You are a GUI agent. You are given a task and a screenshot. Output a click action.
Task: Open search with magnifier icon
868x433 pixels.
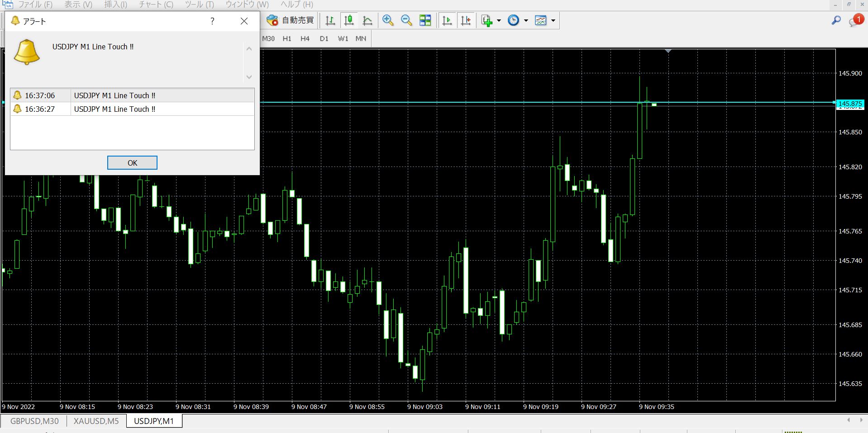(x=836, y=20)
